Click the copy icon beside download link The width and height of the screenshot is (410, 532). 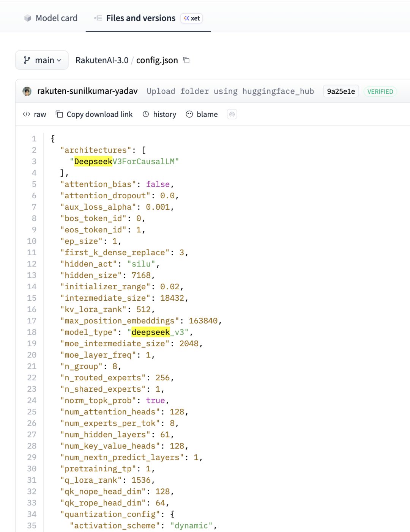pyautogui.click(x=59, y=114)
